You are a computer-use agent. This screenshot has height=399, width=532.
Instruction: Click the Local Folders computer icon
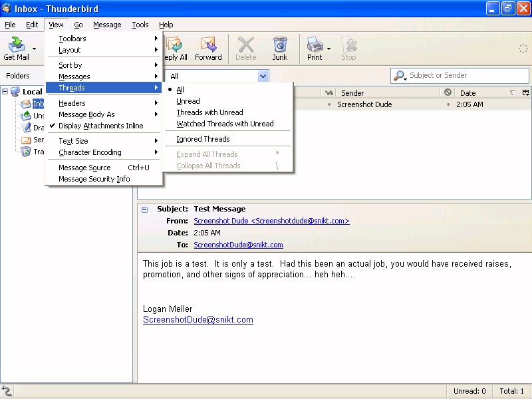click(15, 92)
